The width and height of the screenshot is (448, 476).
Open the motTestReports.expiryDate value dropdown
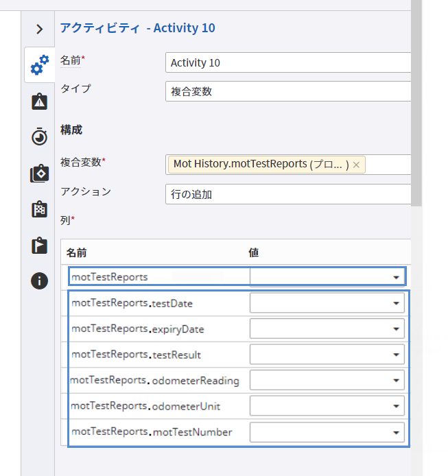[x=396, y=329]
